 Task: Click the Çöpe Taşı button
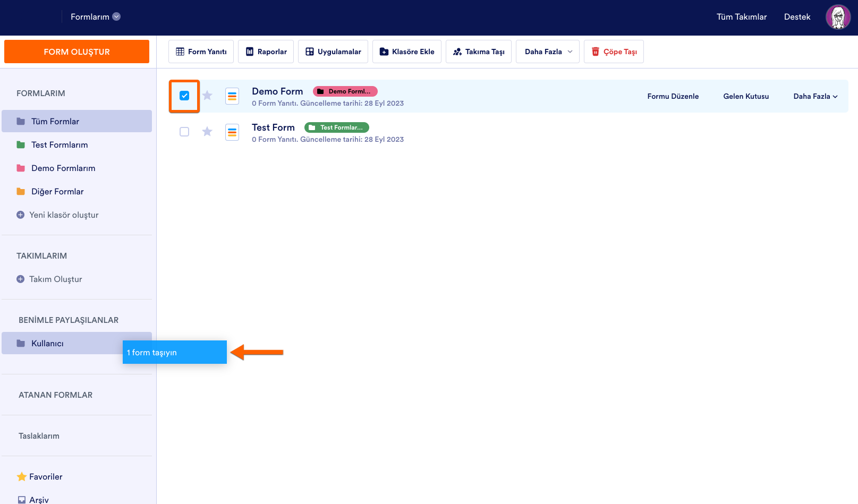[614, 52]
